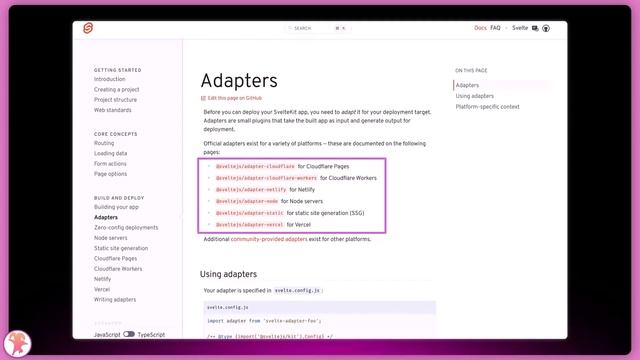
Task: Open 'Project structure' in sidebar
Action: point(116,100)
